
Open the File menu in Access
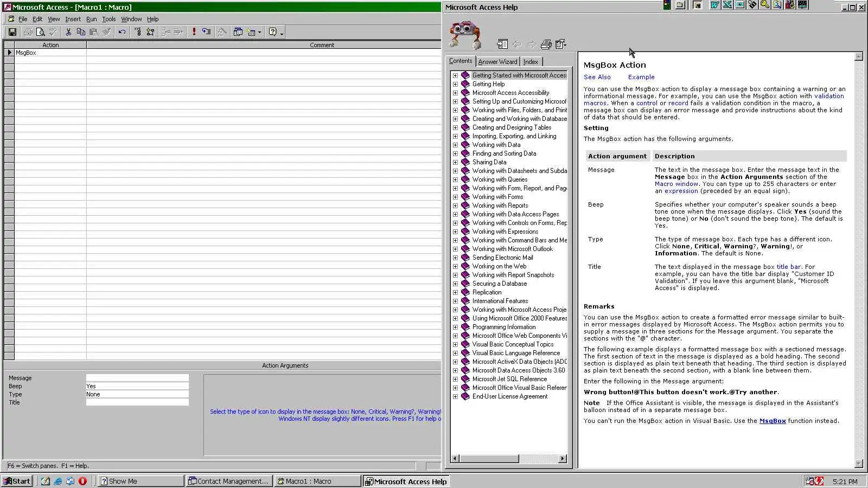(x=23, y=19)
